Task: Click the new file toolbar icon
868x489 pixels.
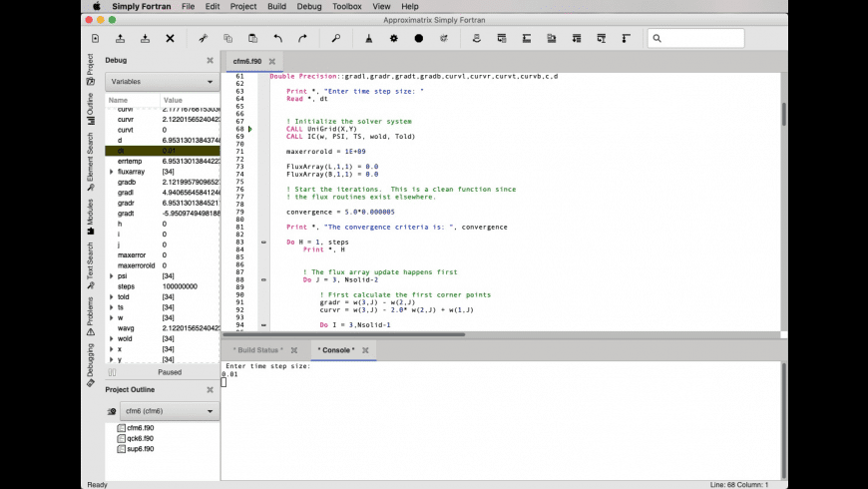Action: (x=95, y=38)
